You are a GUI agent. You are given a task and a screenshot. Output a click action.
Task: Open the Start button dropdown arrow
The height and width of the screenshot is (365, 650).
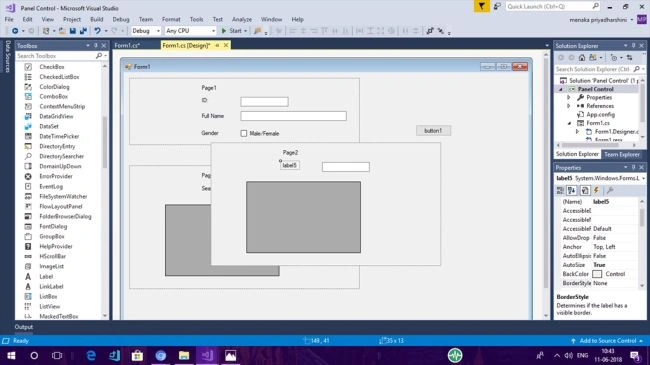click(245, 31)
